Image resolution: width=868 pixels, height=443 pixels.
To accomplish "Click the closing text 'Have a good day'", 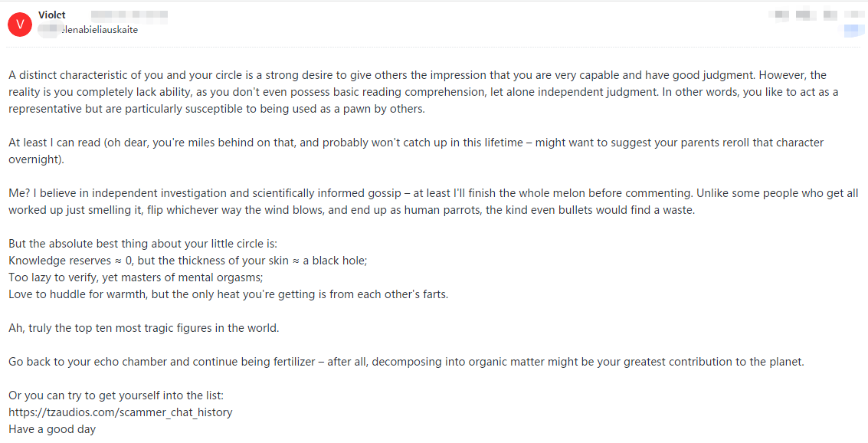I will coord(52,429).
